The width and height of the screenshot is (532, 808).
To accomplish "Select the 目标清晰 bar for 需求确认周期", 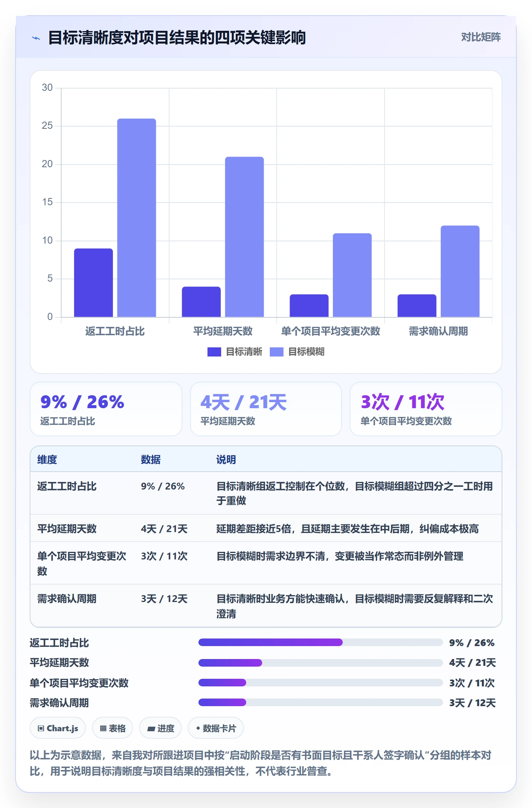I will [417, 306].
